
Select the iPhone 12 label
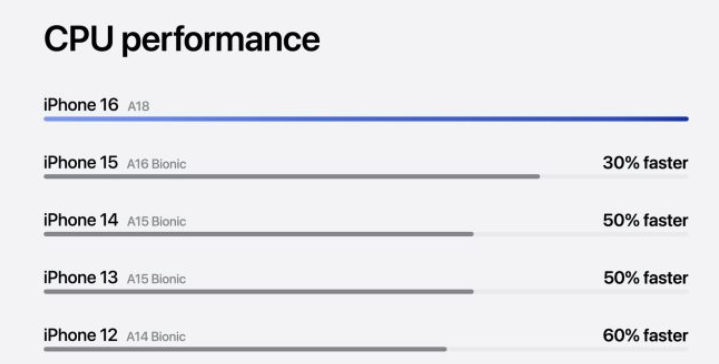click(x=81, y=336)
